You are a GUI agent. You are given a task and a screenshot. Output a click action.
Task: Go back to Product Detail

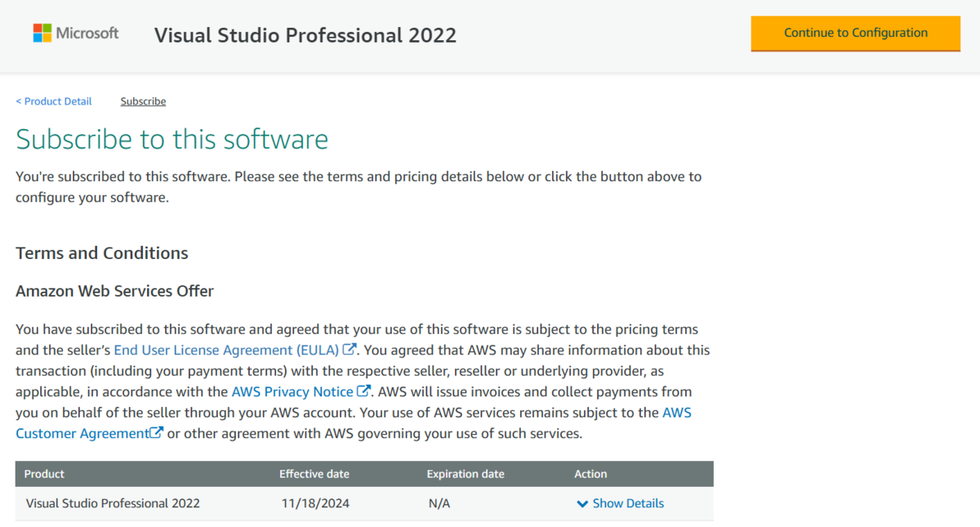[x=54, y=101]
